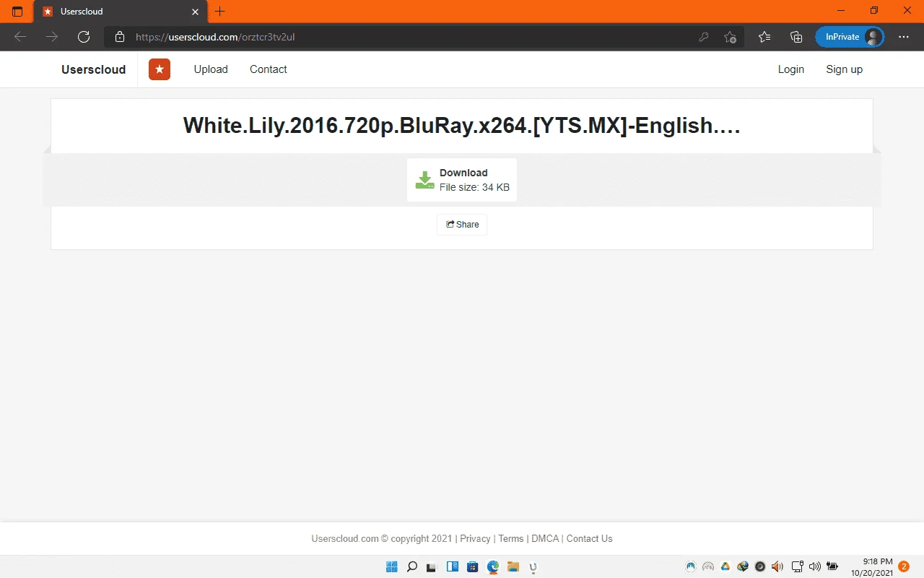Click the browser Refresh button
Screen dimensions: 924x578
[84, 37]
